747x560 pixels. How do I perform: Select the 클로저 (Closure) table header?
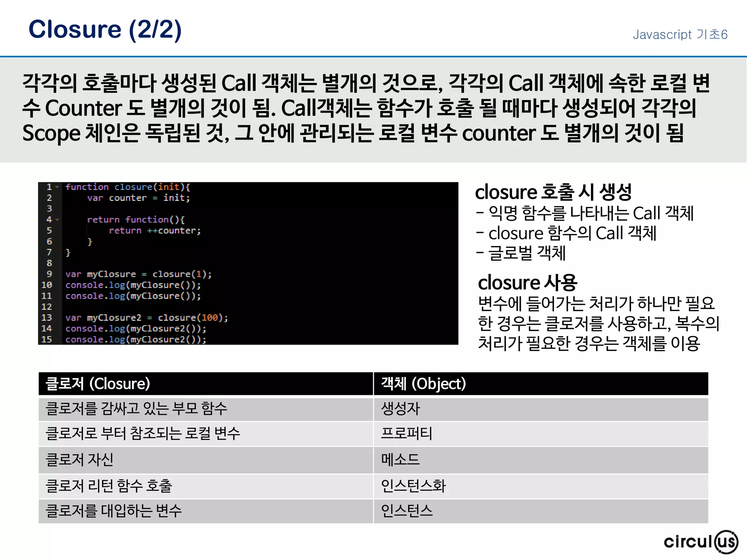(98, 384)
